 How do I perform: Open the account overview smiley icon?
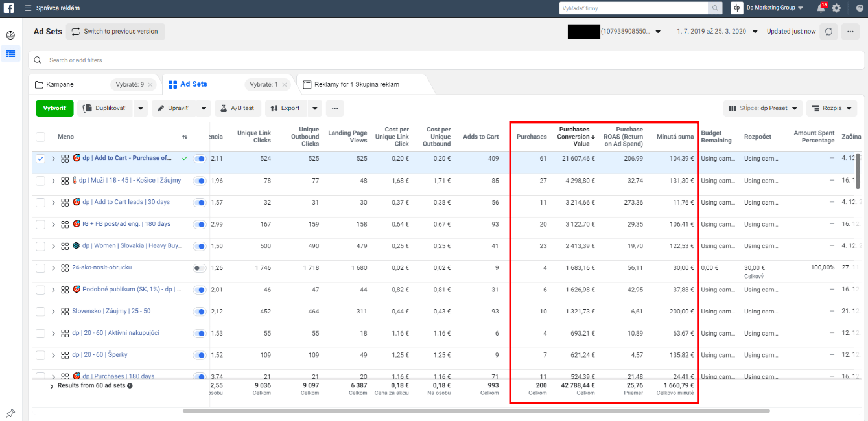(x=10, y=35)
